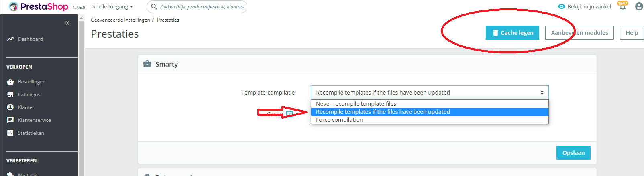Open the notifications trophy icon
This screenshot has height=176, width=644.
coord(622,7)
